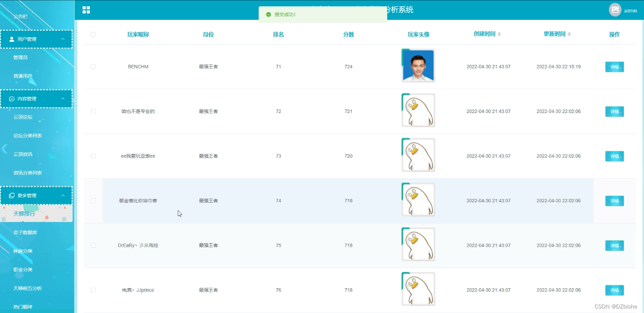Click the 排名 column header
The height and width of the screenshot is (313, 644).
pos(278,34)
